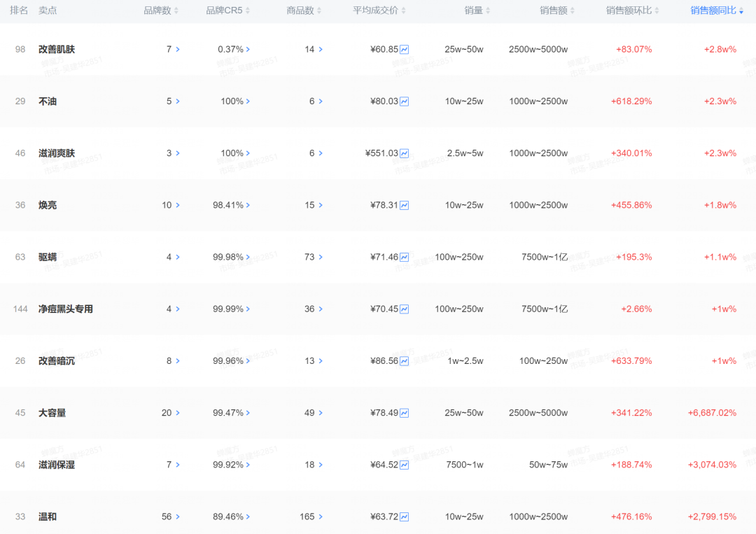The image size is (756, 534).
Task: Sort table by 销量 column
Action: (477, 10)
